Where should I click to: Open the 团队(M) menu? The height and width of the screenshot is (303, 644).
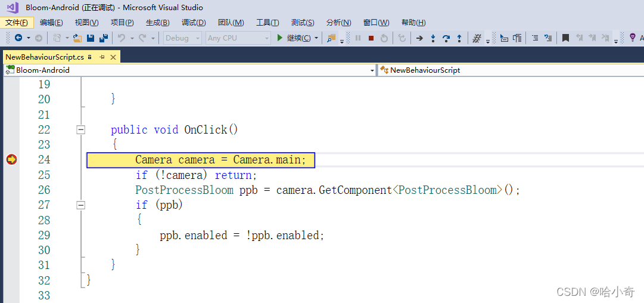click(231, 22)
